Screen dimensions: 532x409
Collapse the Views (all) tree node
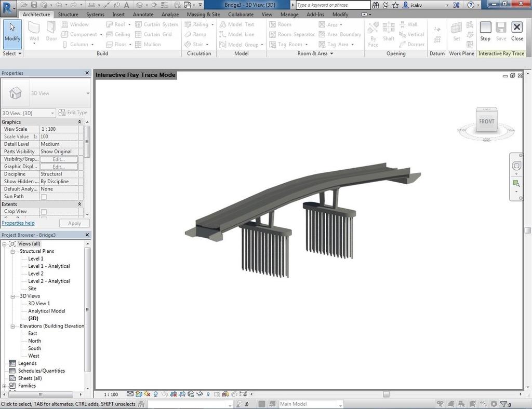click(x=4, y=244)
